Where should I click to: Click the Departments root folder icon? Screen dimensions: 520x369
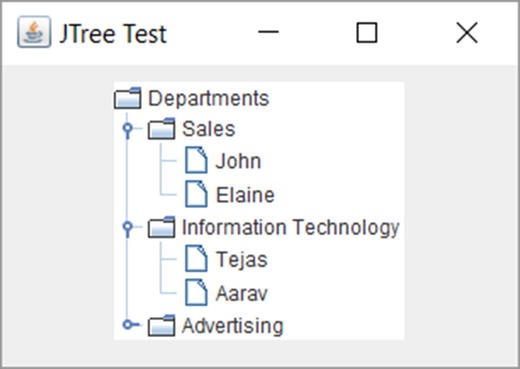127,98
